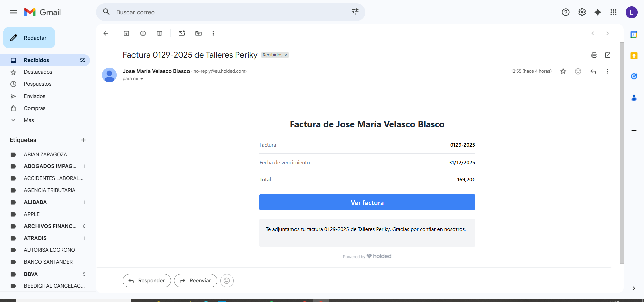The width and height of the screenshot is (644, 302).
Task: Open Google Calendar from the side panel
Action: coord(634,35)
